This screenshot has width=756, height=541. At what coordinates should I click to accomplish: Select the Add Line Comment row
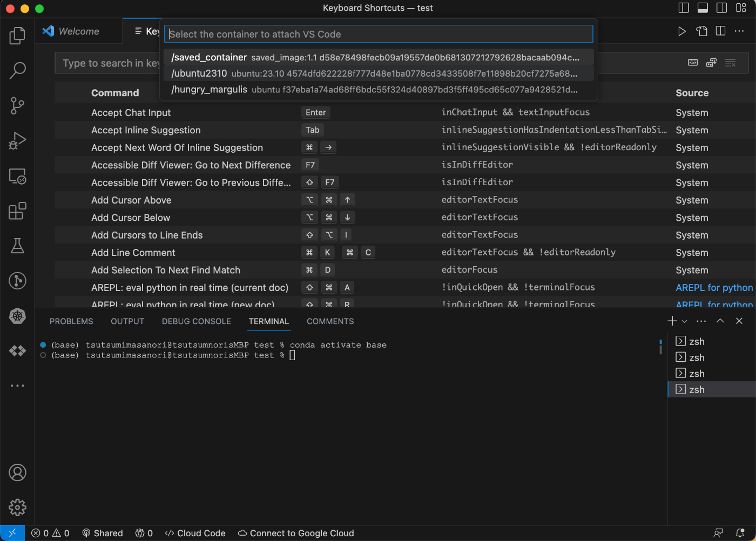405,252
